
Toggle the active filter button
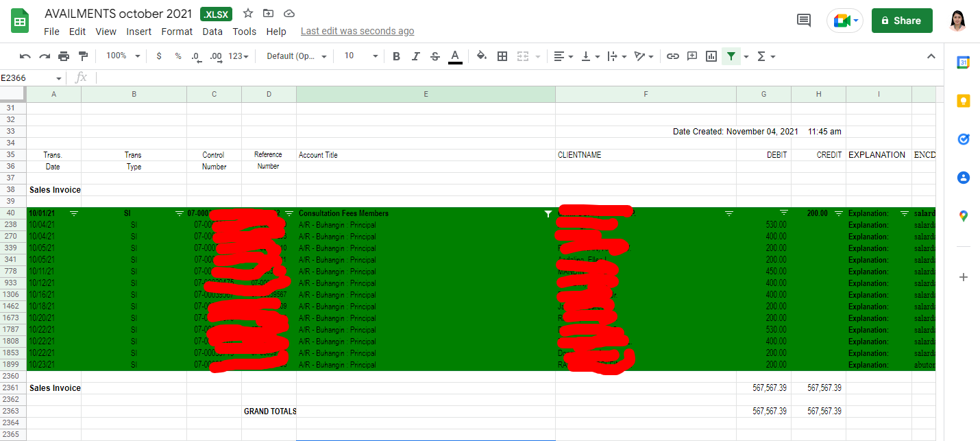click(x=731, y=56)
